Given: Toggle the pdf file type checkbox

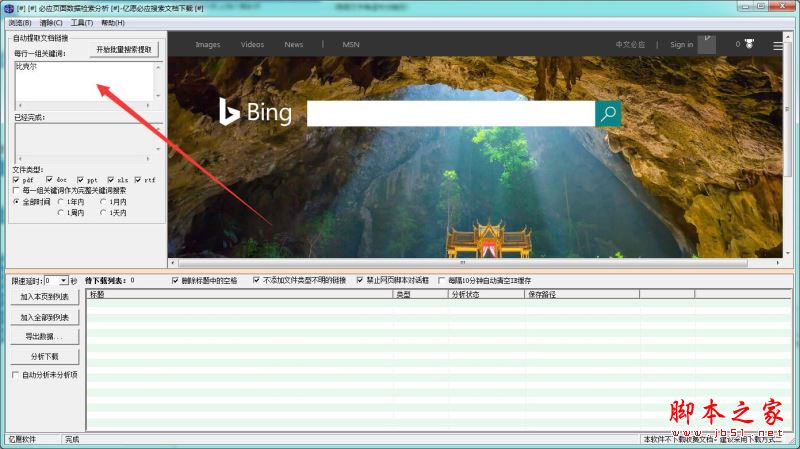Looking at the screenshot, I should (x=16, y=180).
